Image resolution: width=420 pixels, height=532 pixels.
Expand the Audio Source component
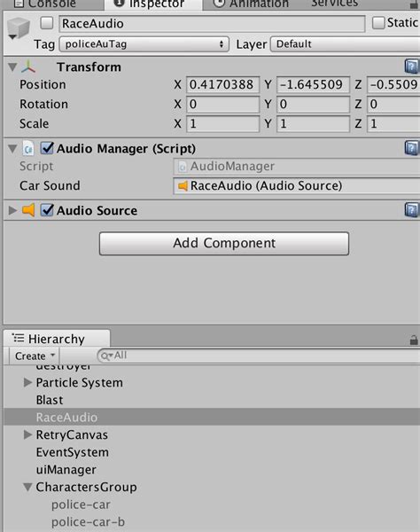click(12, 210)
